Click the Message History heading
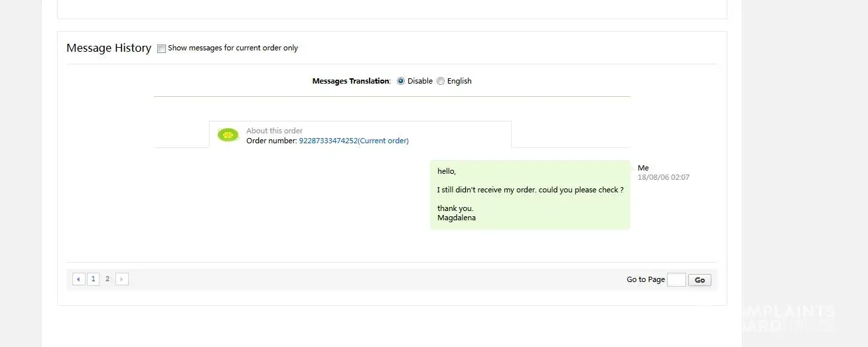The image size is (868, 347). pyautogui.click(x=109, y=48)
